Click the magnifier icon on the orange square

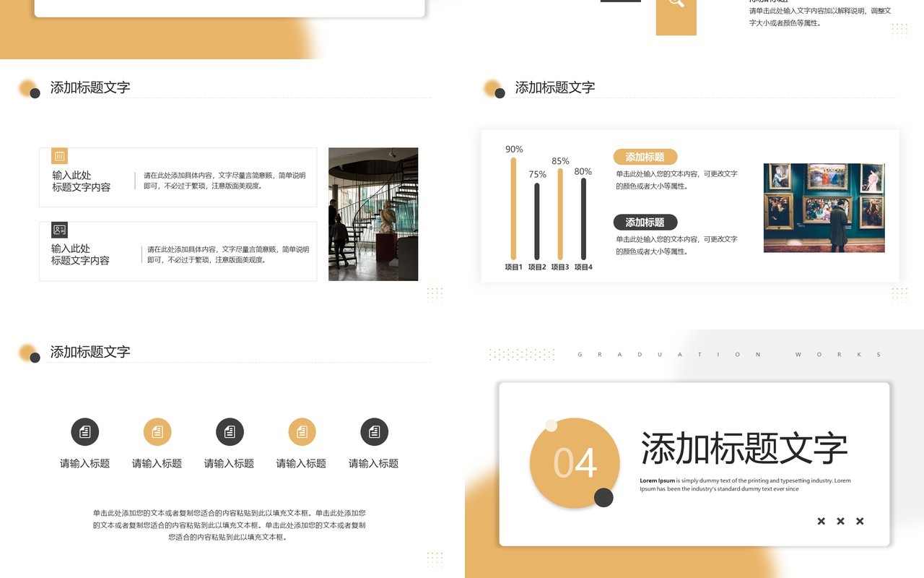[676, 3]
